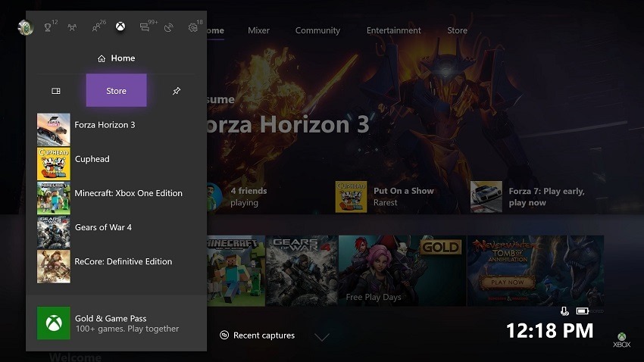Click the Xbox logo in bottom corner
Image resolution: width=644 pixels, height=362 pixels.
click(621, 340)
